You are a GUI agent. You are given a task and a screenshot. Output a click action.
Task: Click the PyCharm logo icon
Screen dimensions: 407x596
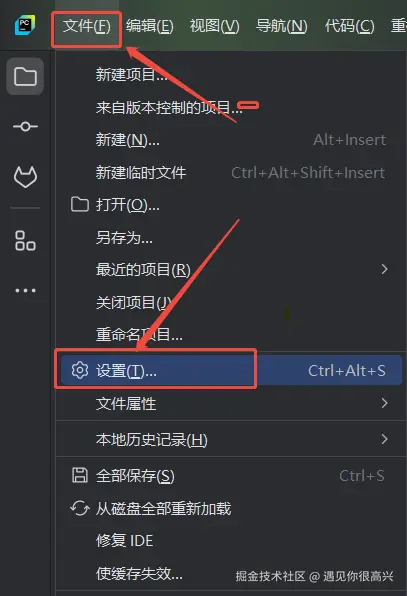(25, 25)
